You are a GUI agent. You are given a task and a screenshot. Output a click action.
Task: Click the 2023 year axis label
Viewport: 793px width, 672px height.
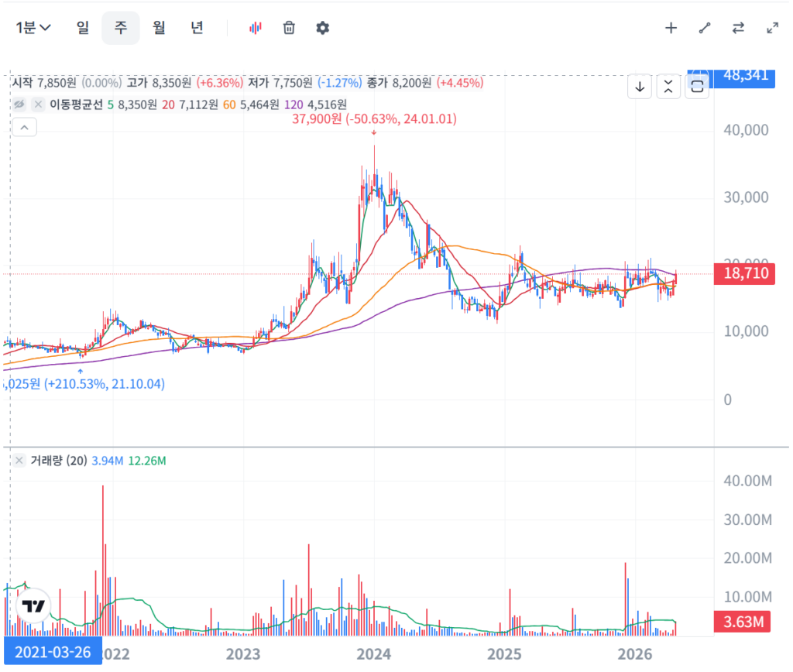[242, 654]
